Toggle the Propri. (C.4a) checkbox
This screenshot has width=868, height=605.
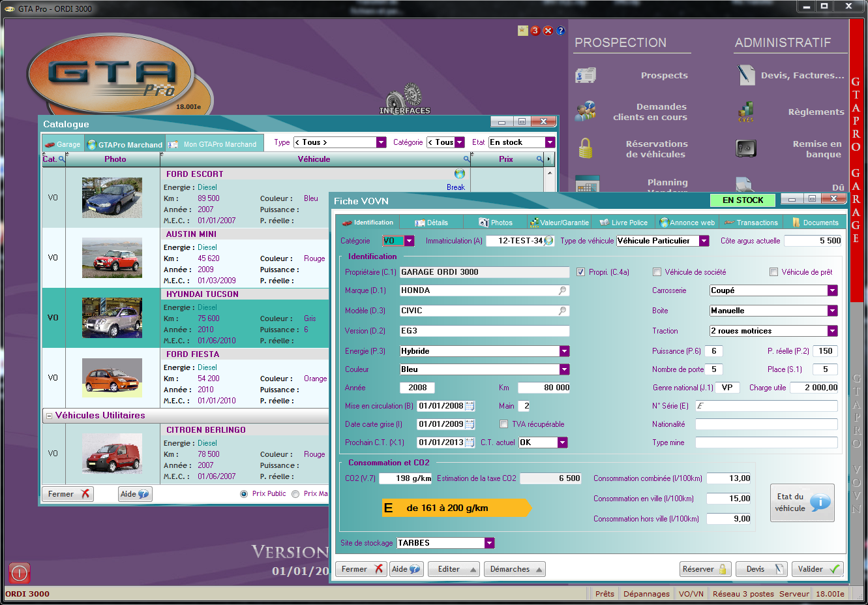coord(580,272)
